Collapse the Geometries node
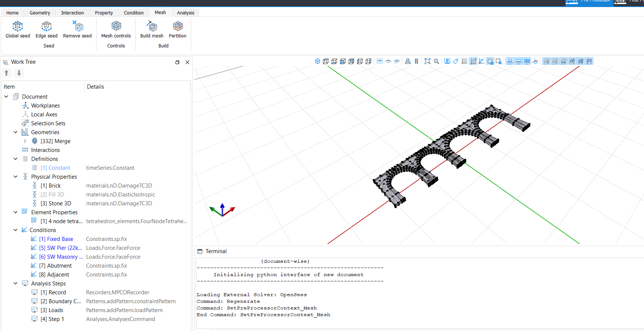 coord(16,132)
